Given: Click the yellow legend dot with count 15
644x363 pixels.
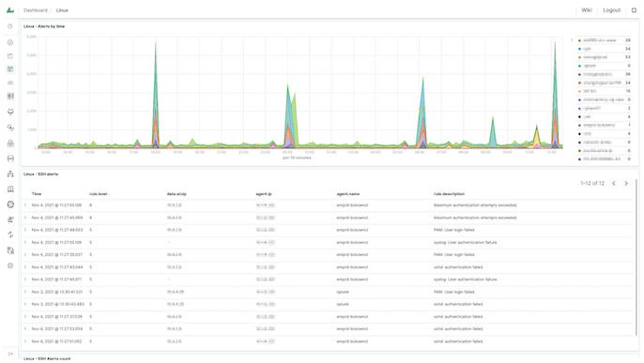Looking at the screenshot, I should point(579,91).
